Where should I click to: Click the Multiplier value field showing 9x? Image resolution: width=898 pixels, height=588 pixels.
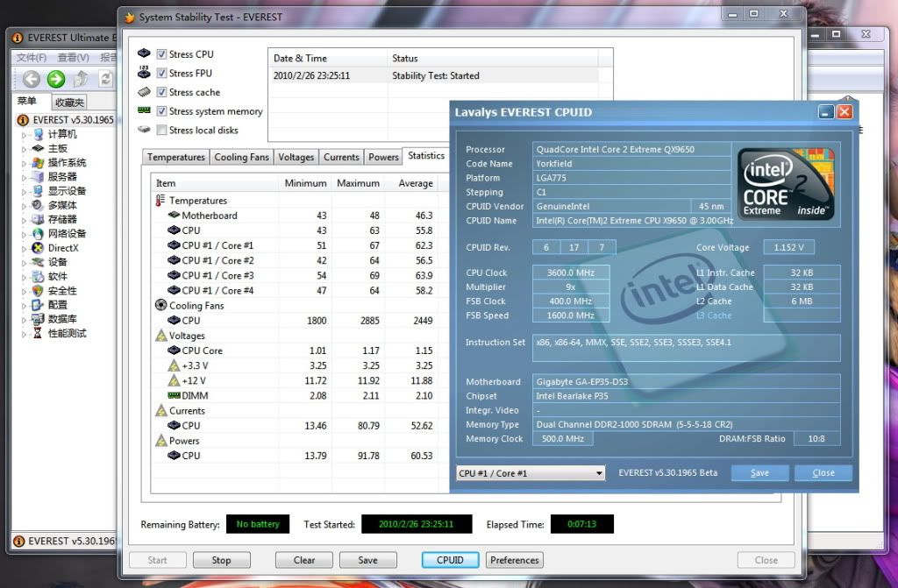[570, 287]
